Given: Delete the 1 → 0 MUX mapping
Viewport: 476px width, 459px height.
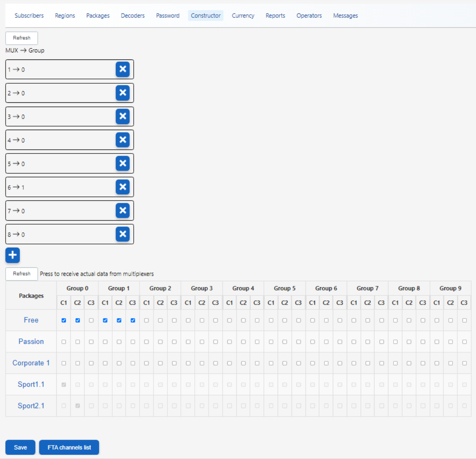Looking at the screenshot, I should pos(123,69).
